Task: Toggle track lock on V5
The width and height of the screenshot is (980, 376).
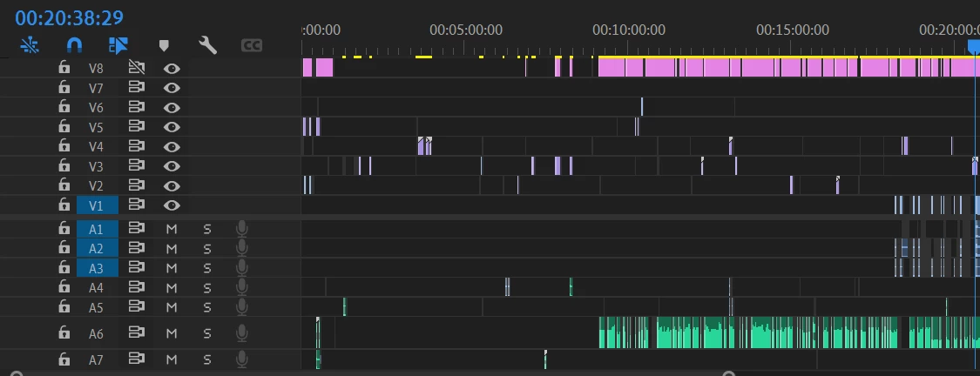Action: [64, 126]
